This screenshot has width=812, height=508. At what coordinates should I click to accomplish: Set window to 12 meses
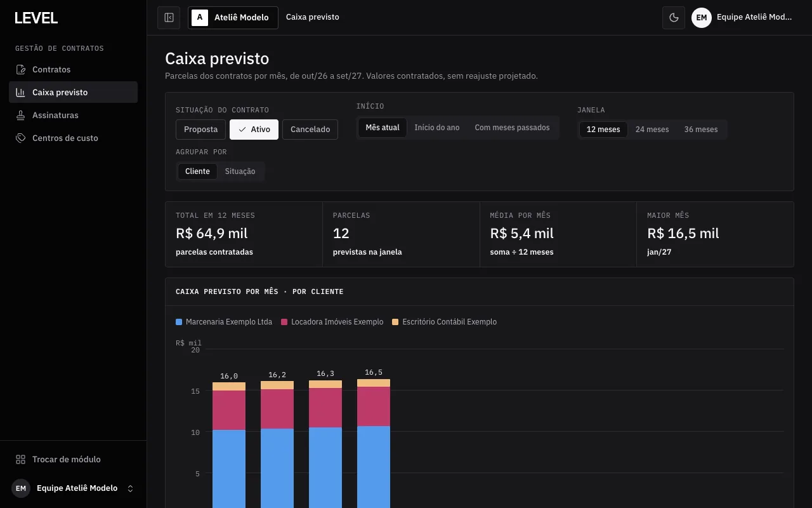click(603, 130)
